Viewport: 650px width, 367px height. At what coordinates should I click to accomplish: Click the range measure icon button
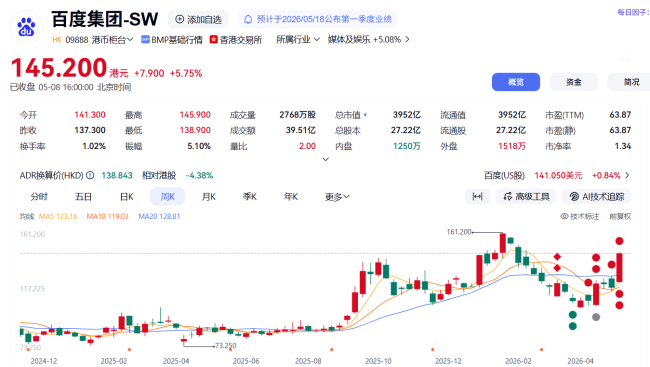tap(478, 197)
